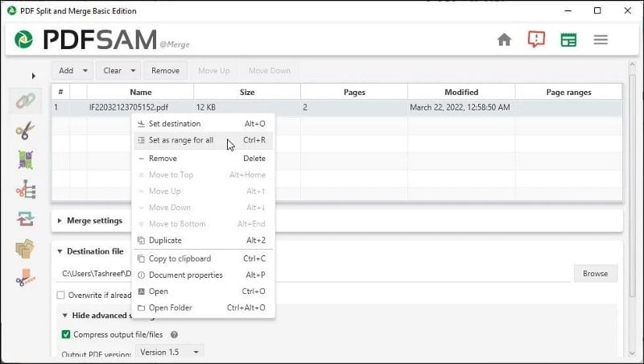Click the Pages column header
The width and height of the screenshot is (644, 364).
pos(354,92)
